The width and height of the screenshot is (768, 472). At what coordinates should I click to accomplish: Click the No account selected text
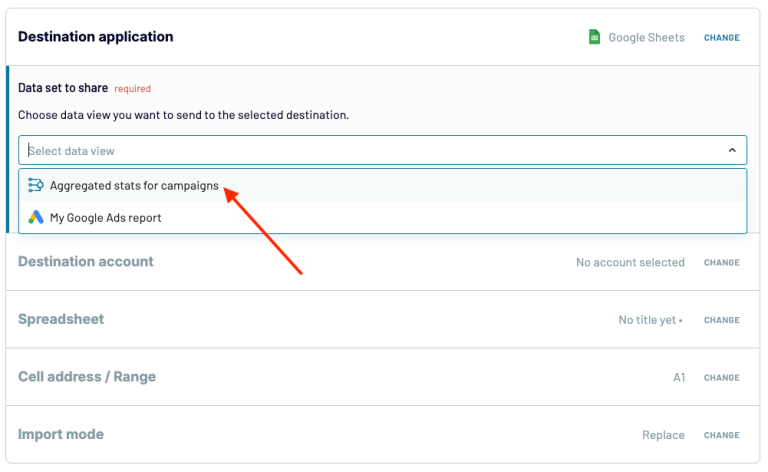coord(630,263)
